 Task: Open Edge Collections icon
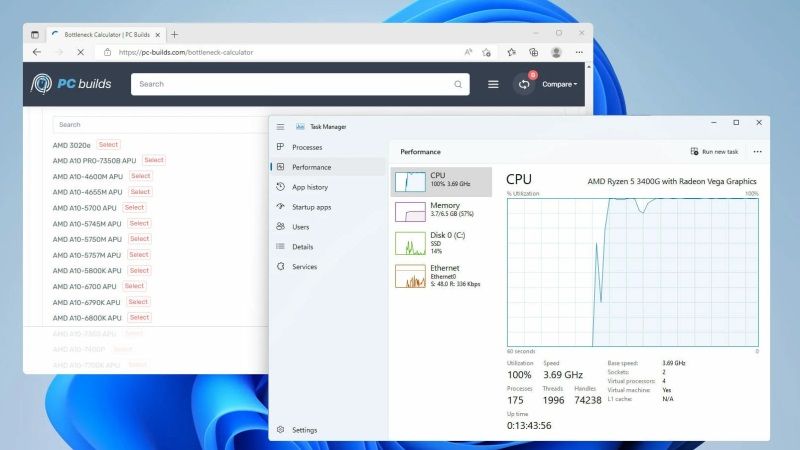click(534, 52)
